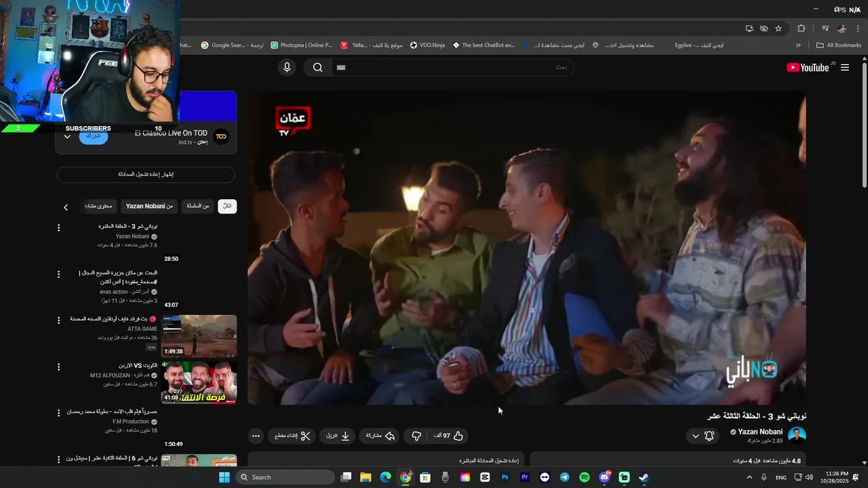Open Photoshop from the taskbar
The width and height of the screenshot is (868, 488).
click(505, 477)
